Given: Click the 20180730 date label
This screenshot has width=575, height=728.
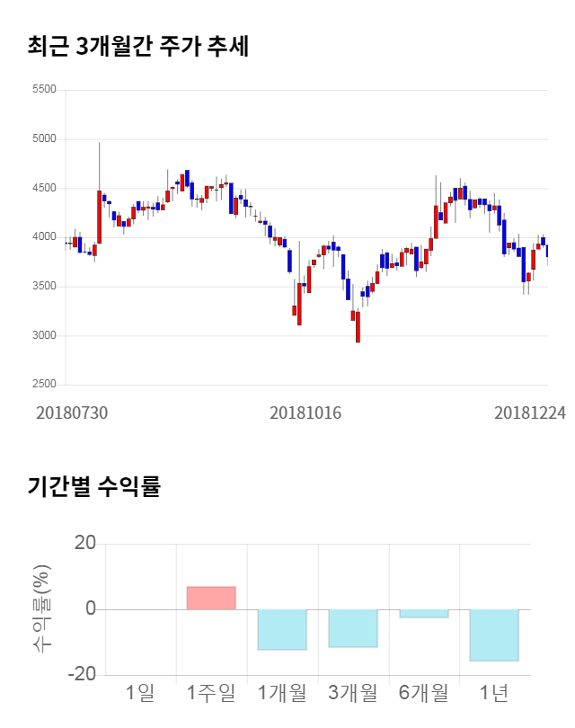Looking at the screenshot, I should point(72,413).
